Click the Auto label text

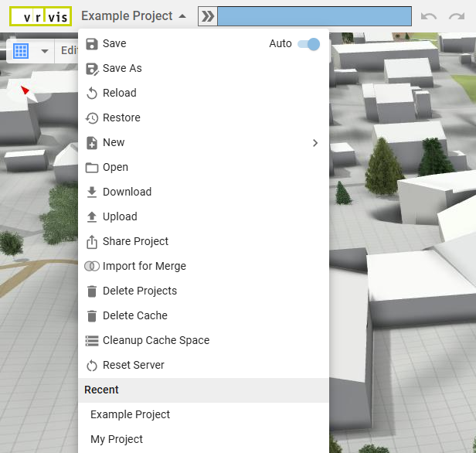280,44
